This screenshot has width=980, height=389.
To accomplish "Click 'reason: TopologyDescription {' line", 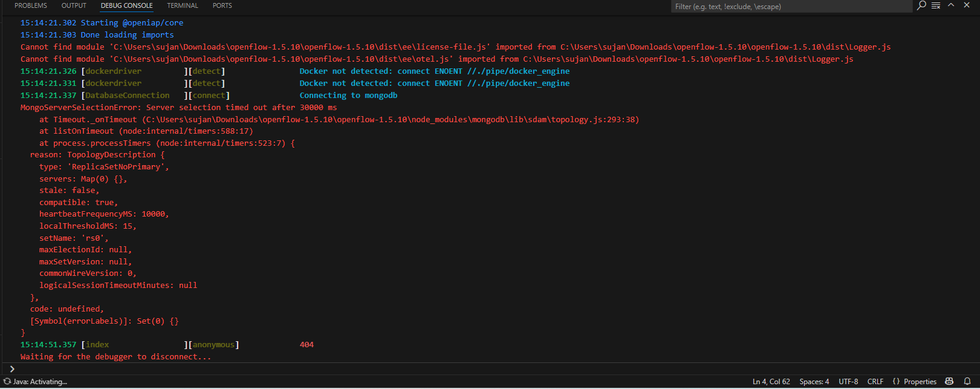I will (x=97, y=155).
